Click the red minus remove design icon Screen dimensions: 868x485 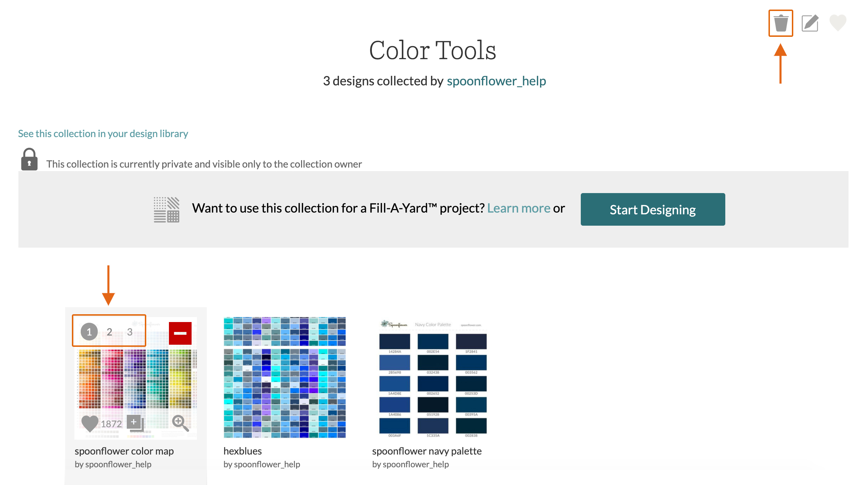click(x=181, y=333)
